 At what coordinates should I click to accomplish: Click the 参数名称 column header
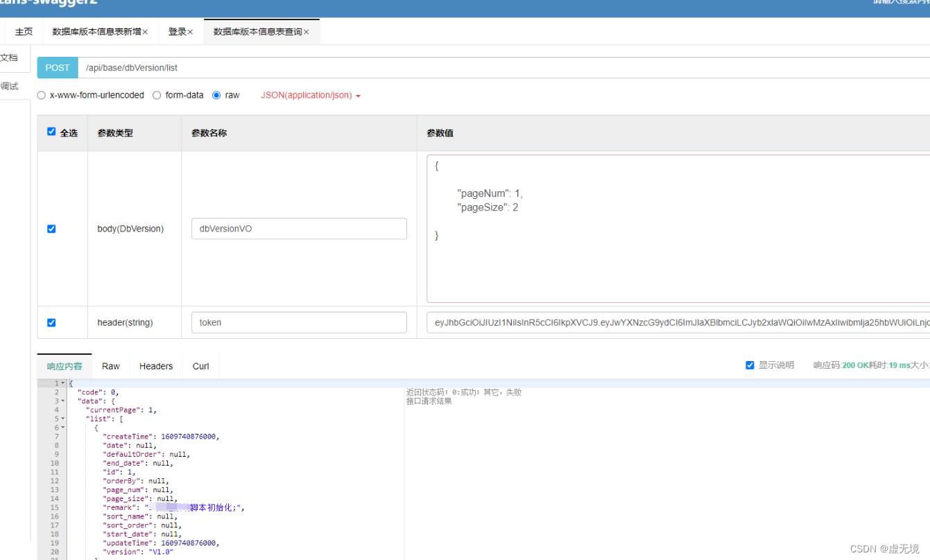[209, 133]
